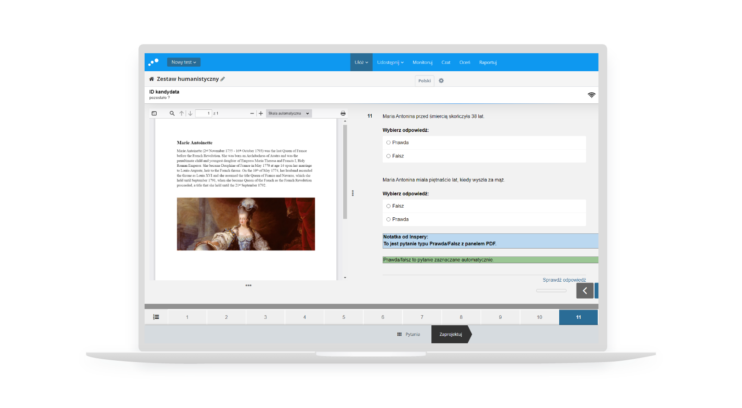Image resolution: width=742 pixels, height=408 pixels.
Task: Open the Nowy test dropdown
Action: 183,62
